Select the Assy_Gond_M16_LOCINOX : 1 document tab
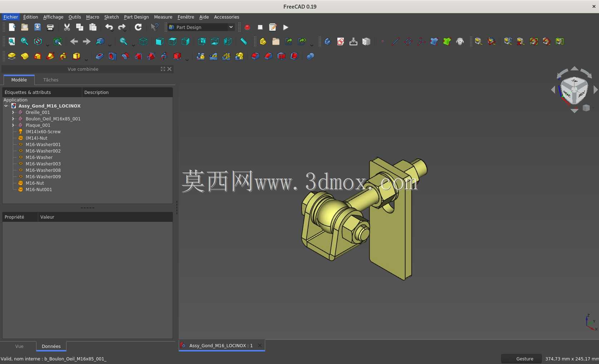599x364 pixels. click(x=221, y=345)
